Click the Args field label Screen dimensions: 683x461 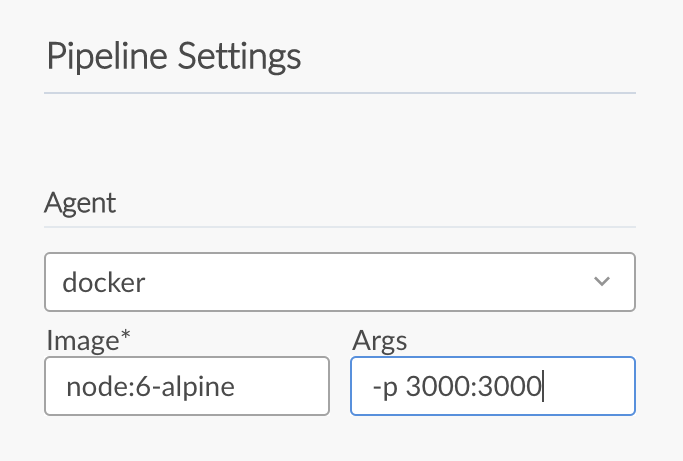click(x=380, y=340)
